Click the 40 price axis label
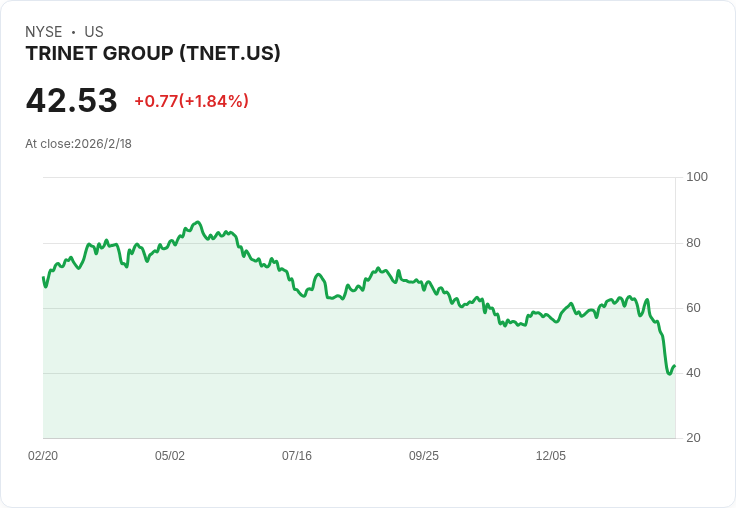 [x=694, y=373]
